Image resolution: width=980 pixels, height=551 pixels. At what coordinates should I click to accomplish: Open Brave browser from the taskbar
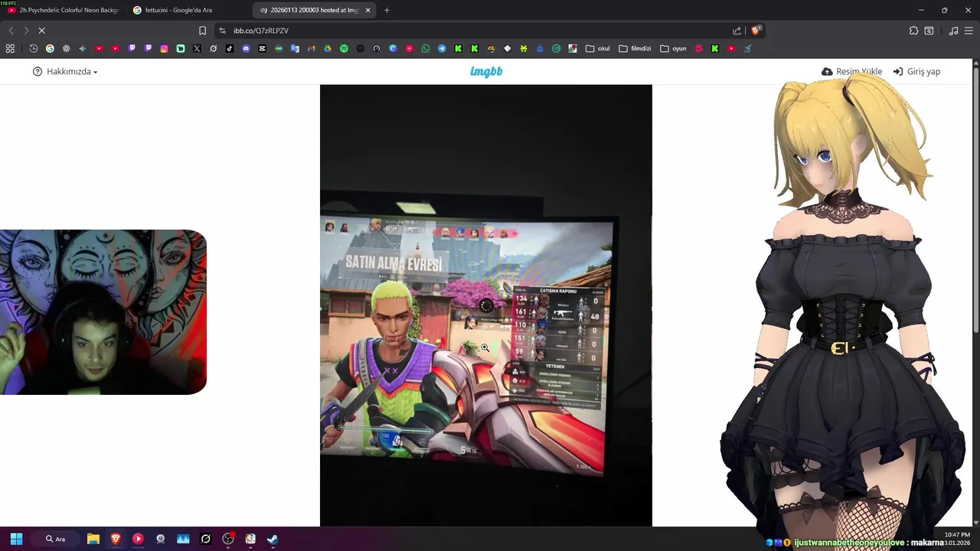pyautogui.click(x=116, y=539)
